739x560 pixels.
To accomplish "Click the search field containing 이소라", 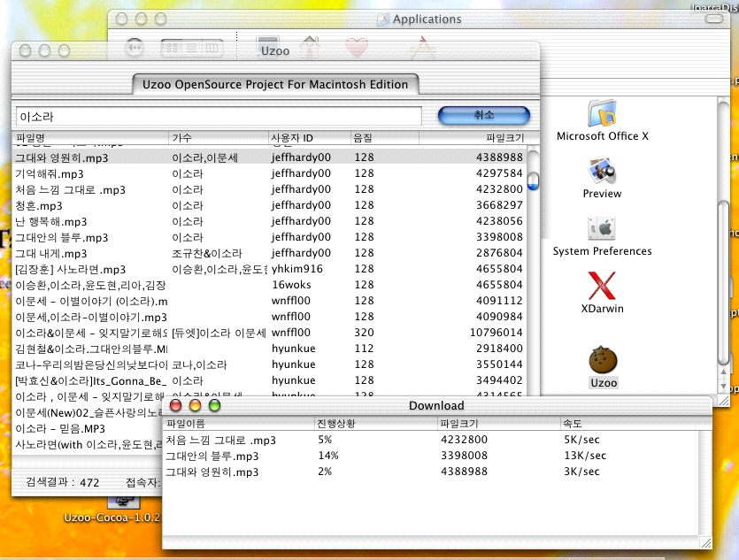I will pyautogui.click(x=218, y=116).
